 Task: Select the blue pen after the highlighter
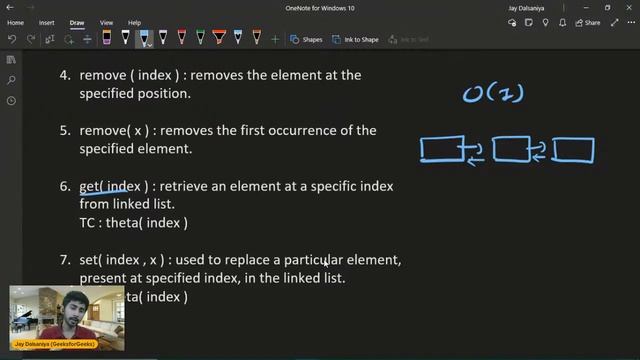pyautogui.click(x=238, y=37)
